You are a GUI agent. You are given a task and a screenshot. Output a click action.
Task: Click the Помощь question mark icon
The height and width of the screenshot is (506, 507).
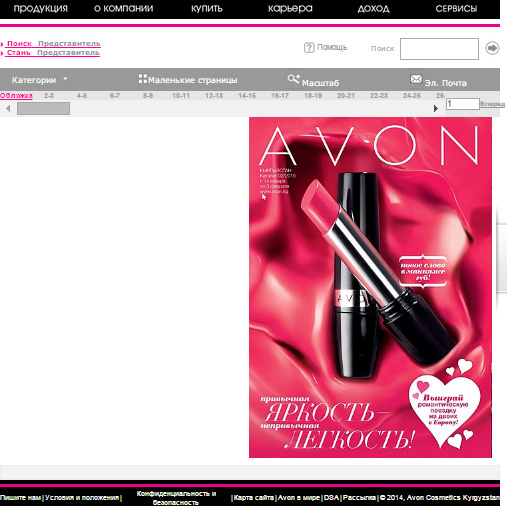[309, 48]
